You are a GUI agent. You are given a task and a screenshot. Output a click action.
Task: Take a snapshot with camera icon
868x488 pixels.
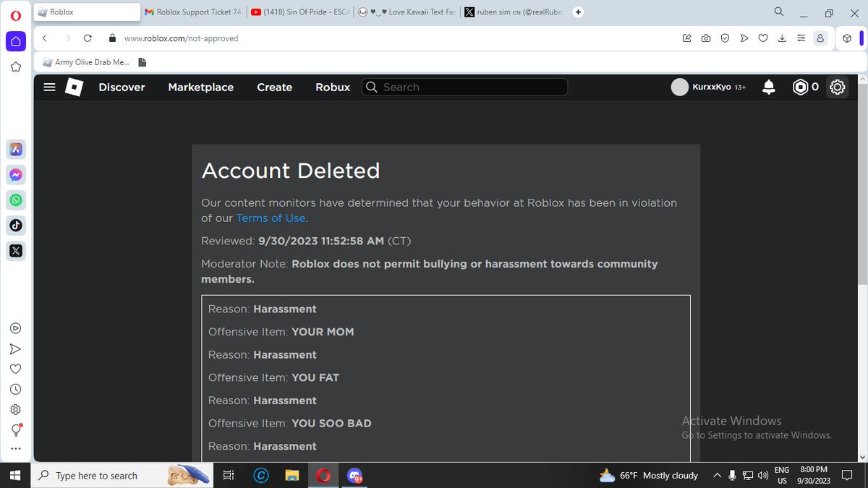[x=705, y=38]
